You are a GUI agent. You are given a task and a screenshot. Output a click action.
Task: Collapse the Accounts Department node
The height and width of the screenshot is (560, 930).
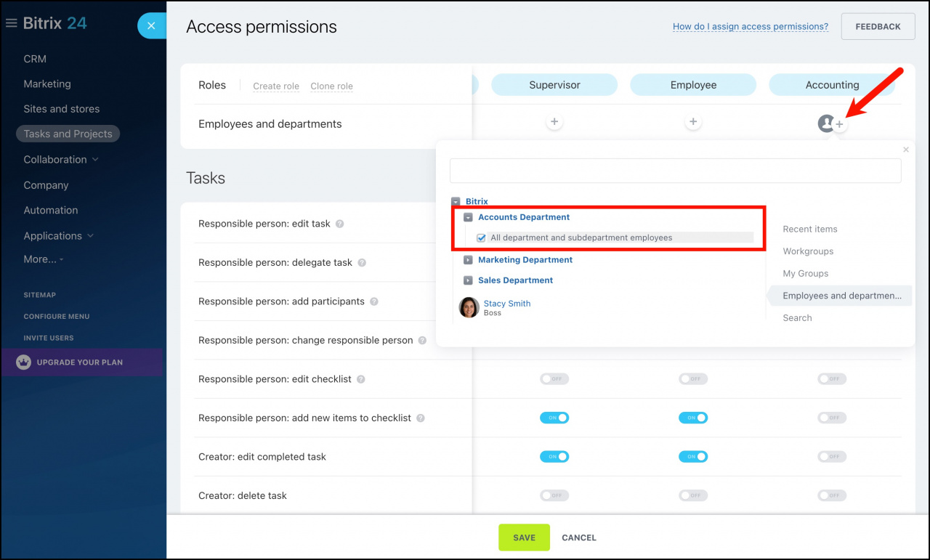coord(468,217)
